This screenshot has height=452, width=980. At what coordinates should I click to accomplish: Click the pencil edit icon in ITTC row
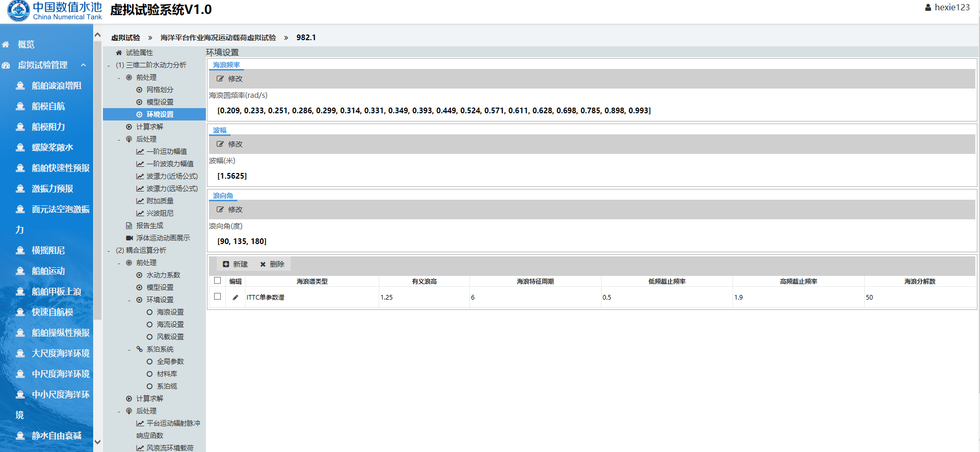[x=235, y=298]
